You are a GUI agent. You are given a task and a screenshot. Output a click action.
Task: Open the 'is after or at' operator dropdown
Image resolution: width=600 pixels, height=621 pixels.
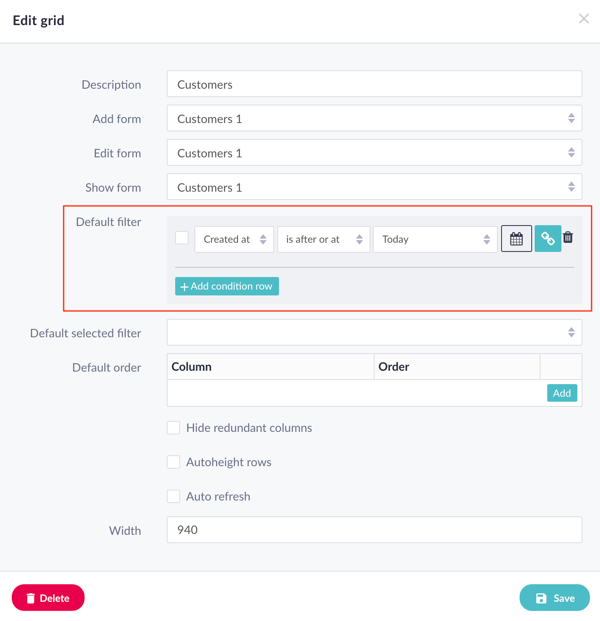point(324,239)
